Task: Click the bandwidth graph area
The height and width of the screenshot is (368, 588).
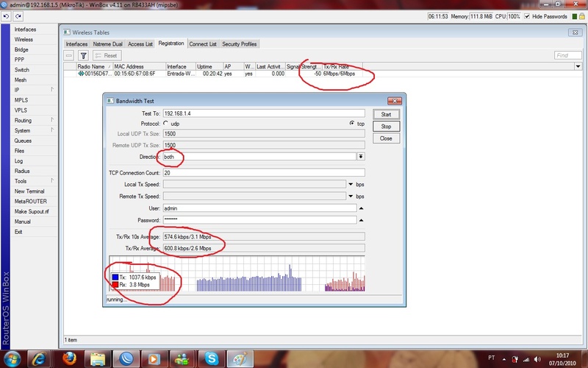Action: (x=237, y=274)
